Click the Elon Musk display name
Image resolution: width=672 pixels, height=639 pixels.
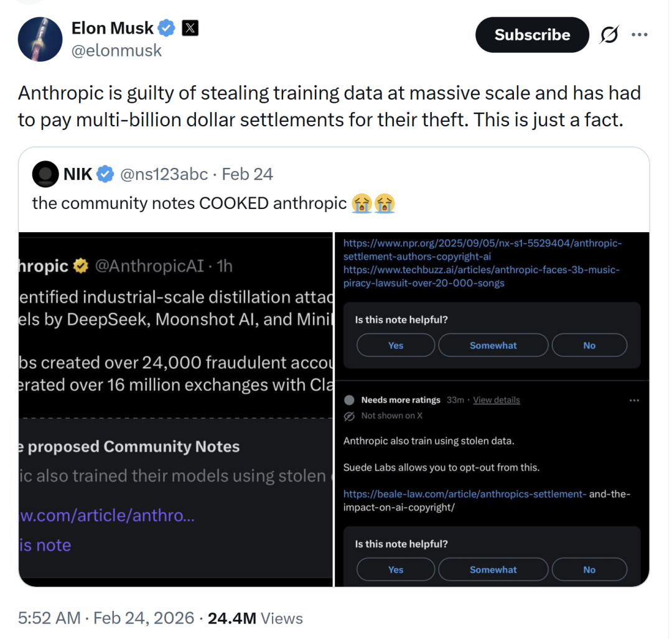click(x=113, y=28)
